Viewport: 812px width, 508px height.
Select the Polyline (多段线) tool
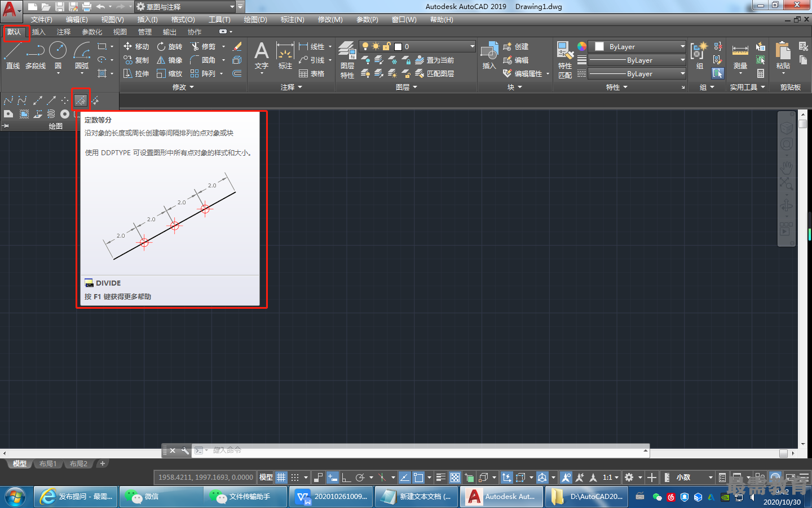tap(36, 55)
